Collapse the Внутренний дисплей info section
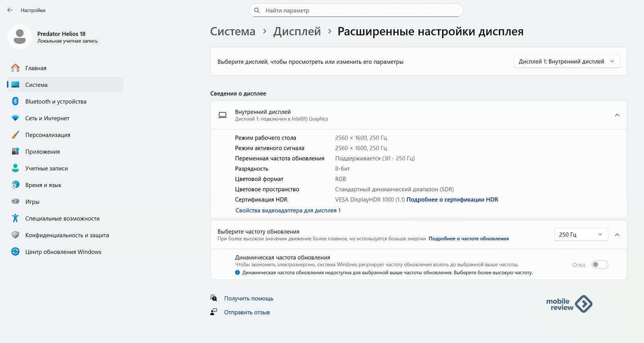This screenshot has width=644, height=343. [x=617, y=115]
